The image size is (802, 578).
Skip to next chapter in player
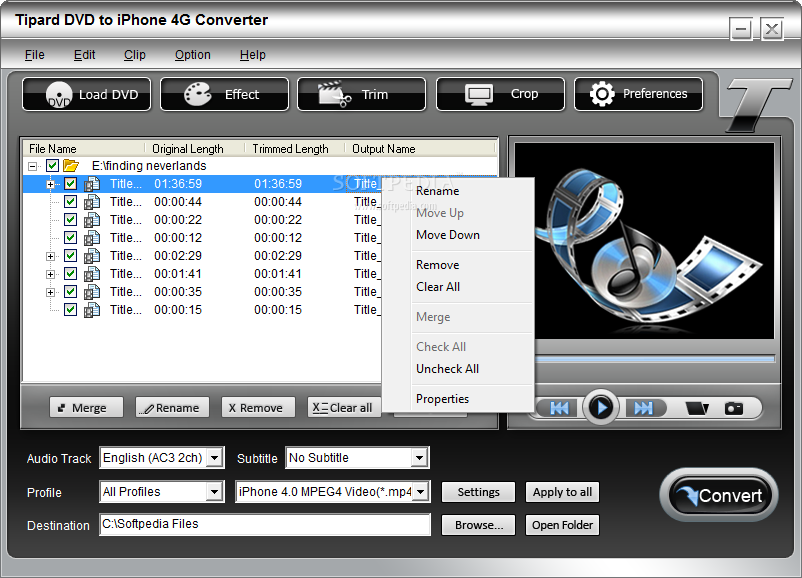[x=643, y=408]
